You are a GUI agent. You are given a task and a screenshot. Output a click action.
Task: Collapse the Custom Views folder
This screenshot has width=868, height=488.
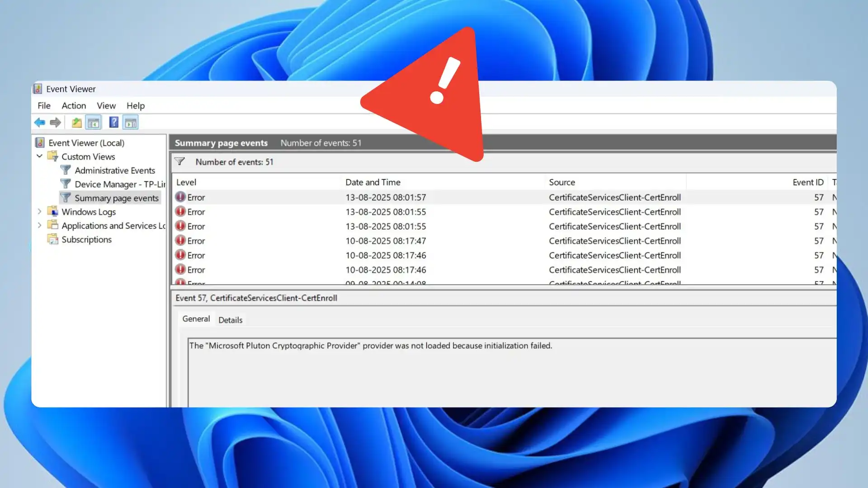pos(40,156)
